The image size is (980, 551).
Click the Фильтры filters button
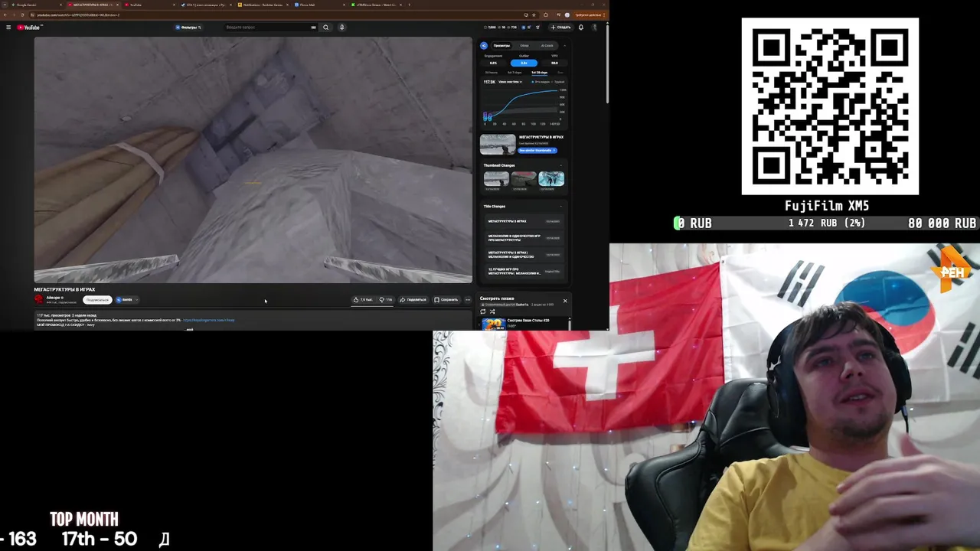[x=188, y=28]
